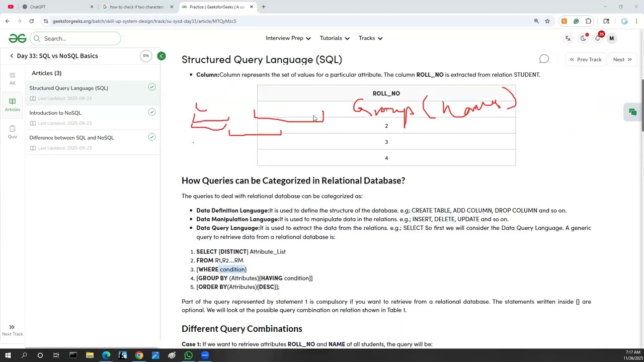This screenshot has width=644, height=362.
Task: Open the Extensions puzzle icon
Action: click(588, 21)
